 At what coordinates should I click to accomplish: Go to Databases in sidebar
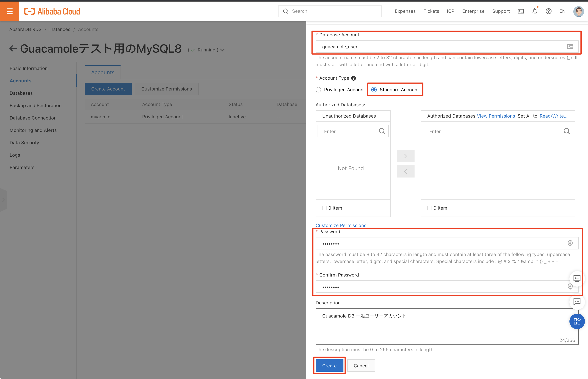pos(21,93)
